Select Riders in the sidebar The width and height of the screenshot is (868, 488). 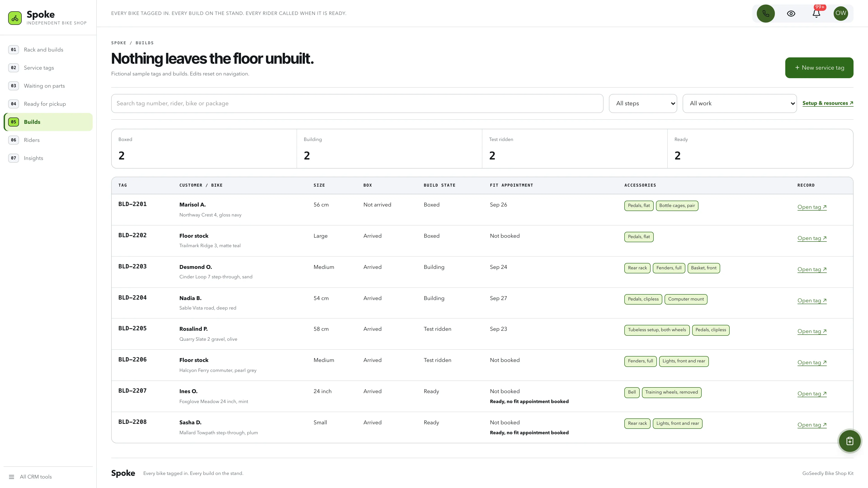48,140
